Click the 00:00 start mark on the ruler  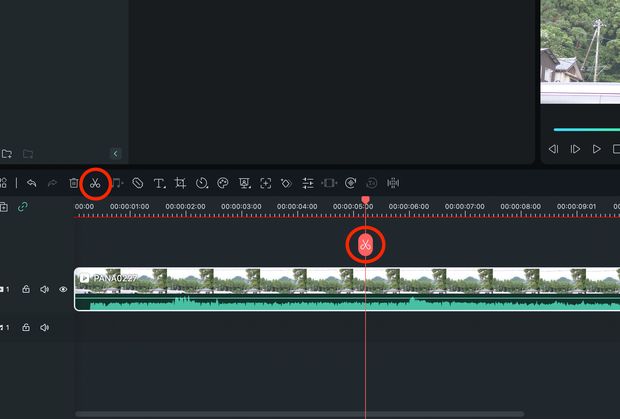pos(84,206)
